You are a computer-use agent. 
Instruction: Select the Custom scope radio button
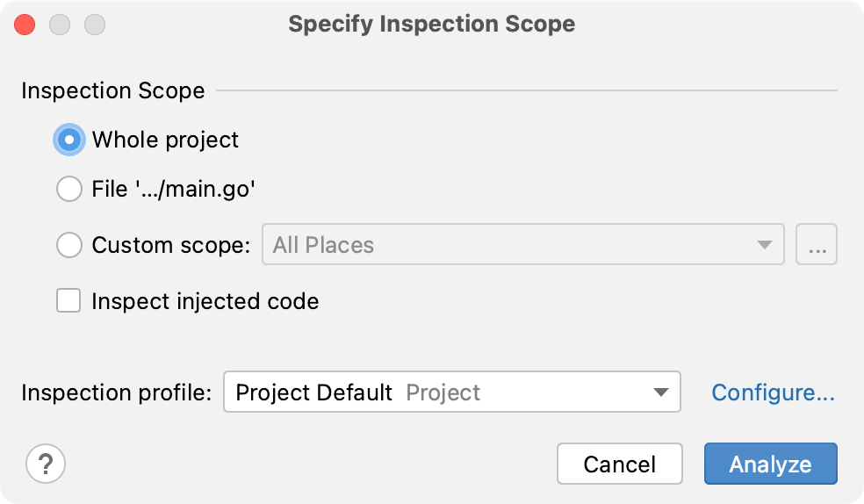[69, 245]
